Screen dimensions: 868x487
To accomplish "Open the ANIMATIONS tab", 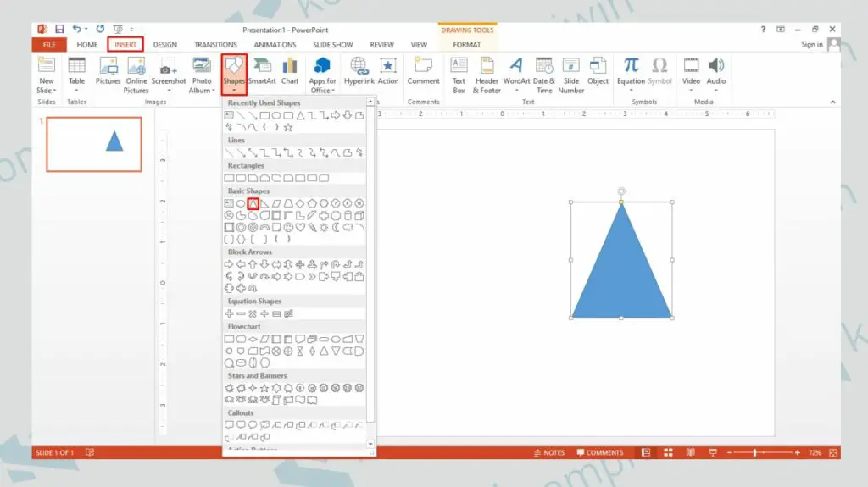I will [x=275, y=45].
